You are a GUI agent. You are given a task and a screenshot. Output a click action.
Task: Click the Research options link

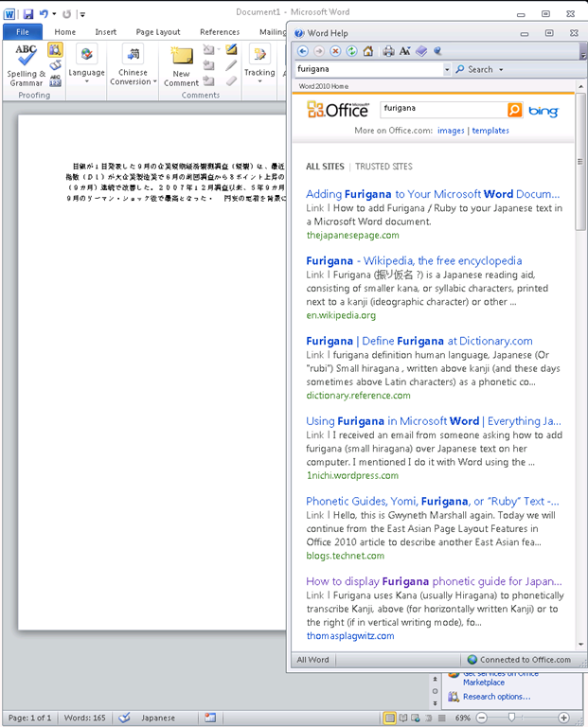point(496,697)
